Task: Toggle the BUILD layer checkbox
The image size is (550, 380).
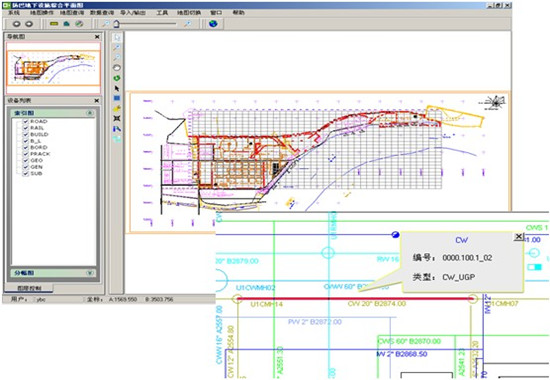Action: 25,134
